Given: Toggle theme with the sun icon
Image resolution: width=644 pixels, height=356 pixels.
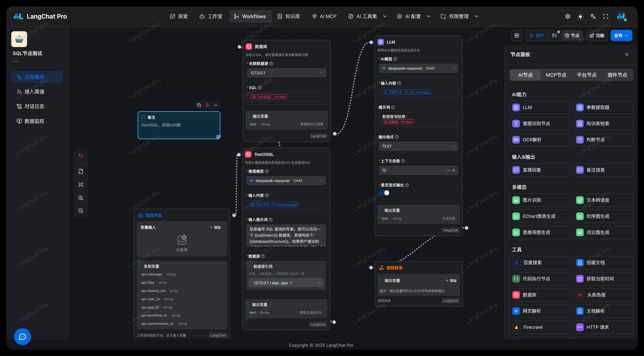Looking at the screenshot, I should pyautogui.click(x=580, y=16).
